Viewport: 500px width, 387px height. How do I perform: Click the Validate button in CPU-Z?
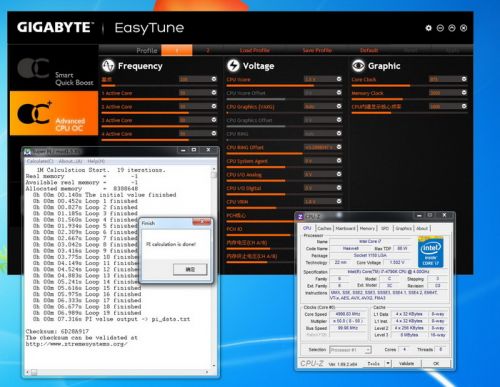click(406, 364)
